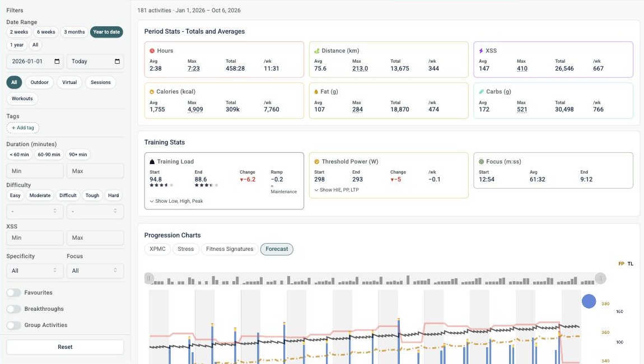
Task: Filter by Workouts
Action: point(22,99)
